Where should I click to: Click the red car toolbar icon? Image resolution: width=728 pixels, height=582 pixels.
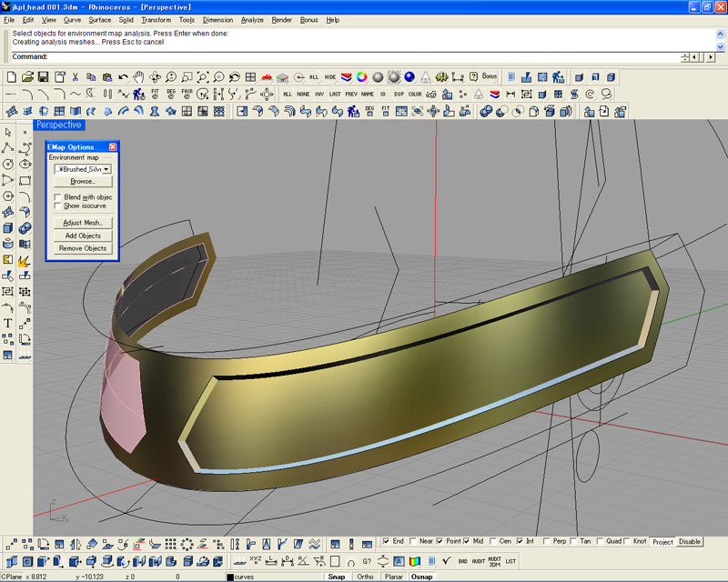point(267,77)
